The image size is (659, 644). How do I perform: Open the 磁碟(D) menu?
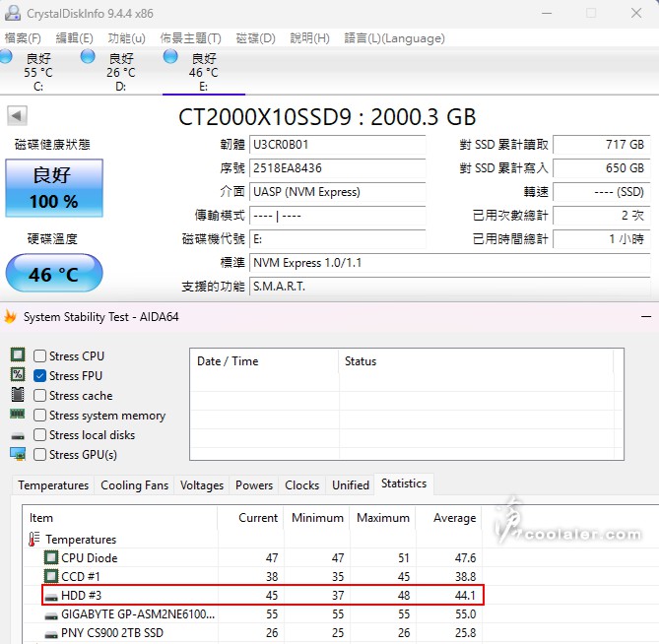pyautogui.click(x=255, y=38)
